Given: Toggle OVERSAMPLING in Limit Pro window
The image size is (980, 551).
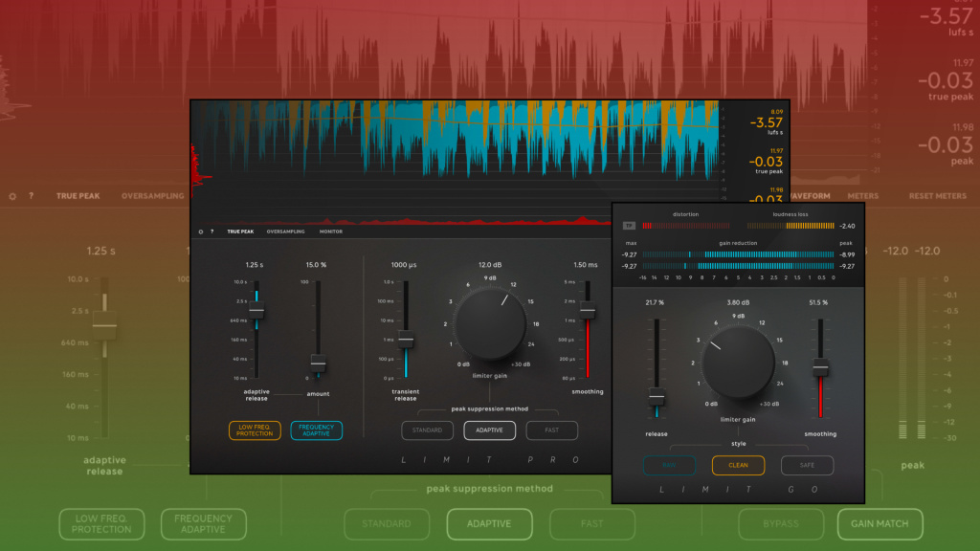Looking at the screenshot, I should 285,231.
